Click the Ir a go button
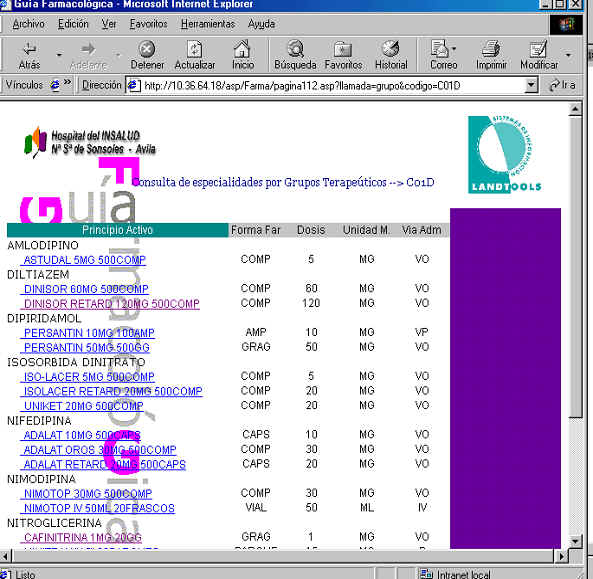 [562, 85]
